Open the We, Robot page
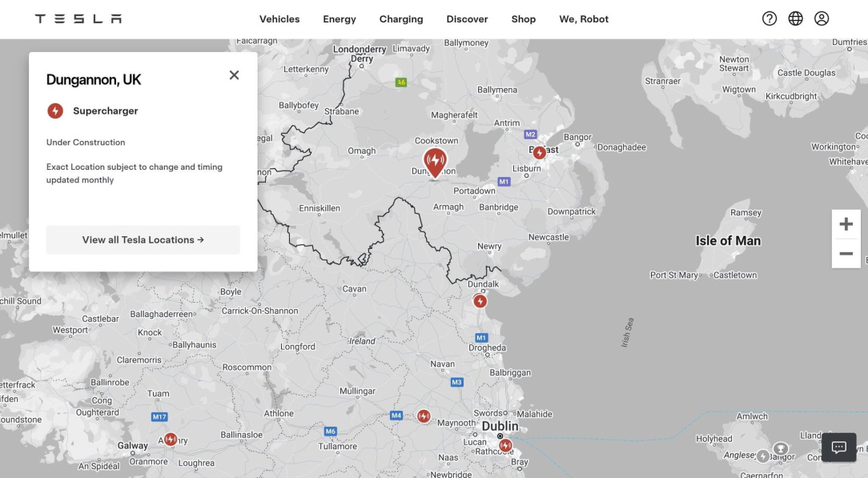This screenshot has height=478, width=868. (x=584, y=18)
